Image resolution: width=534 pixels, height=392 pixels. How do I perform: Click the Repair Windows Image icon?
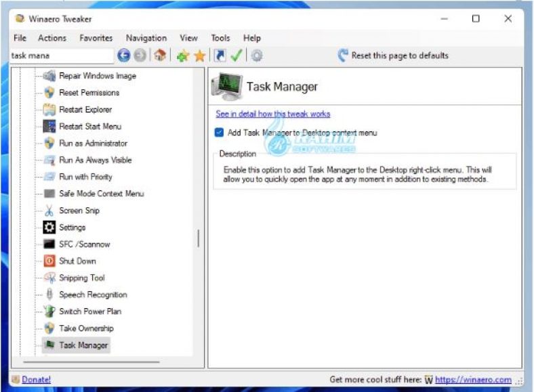[x=49, y=76]
